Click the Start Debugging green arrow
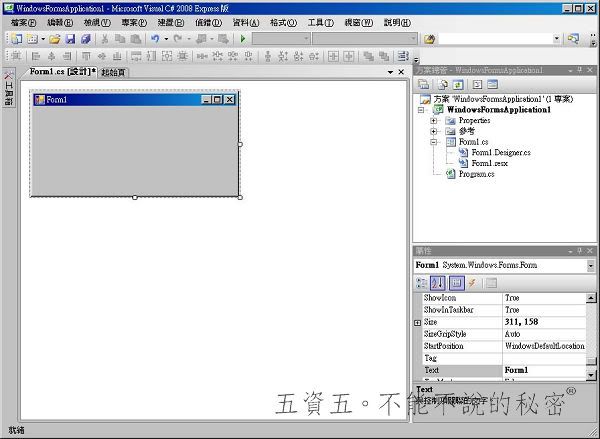 click(x=243, y=39)
